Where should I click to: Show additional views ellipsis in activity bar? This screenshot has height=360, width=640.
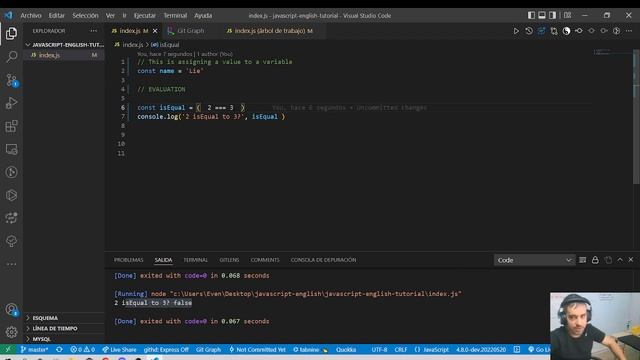coord(11,264)
